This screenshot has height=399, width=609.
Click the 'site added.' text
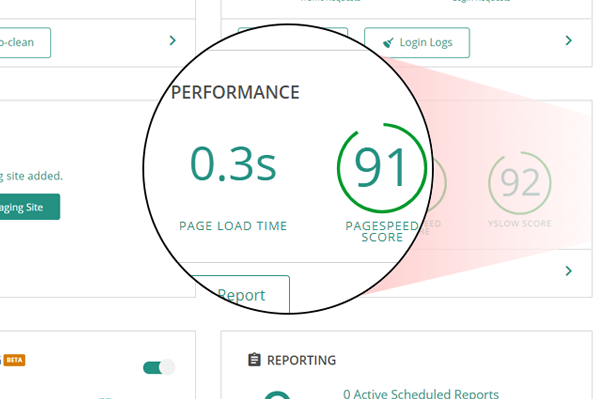35,176
